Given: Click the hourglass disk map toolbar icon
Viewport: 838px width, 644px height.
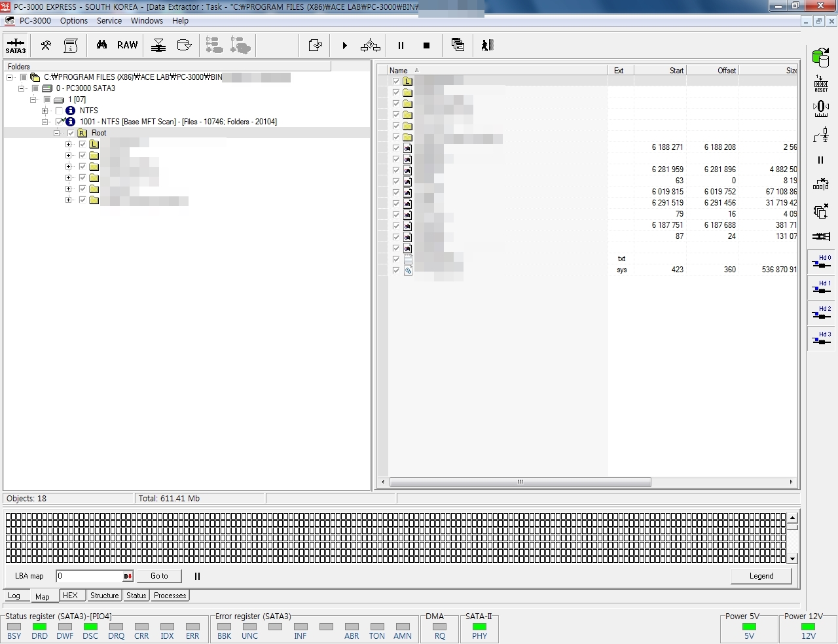Looking at the screenshot, I should pos(158,45).
